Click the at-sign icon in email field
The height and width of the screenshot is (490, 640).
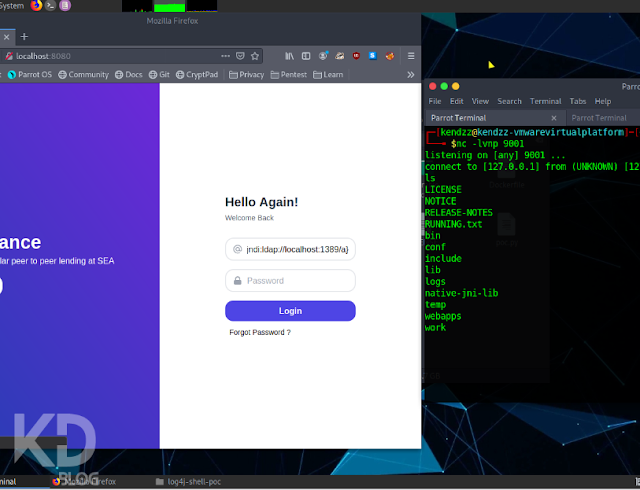point(237,249)
